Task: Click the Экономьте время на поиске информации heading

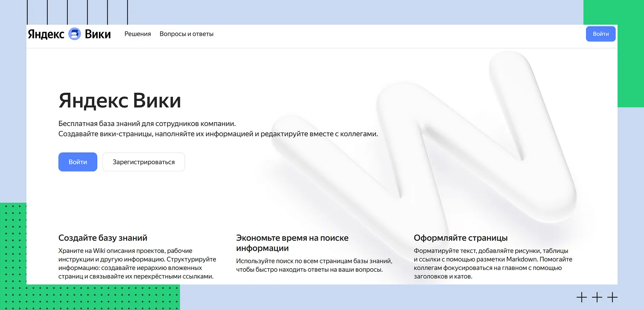Action: [292, 243]
